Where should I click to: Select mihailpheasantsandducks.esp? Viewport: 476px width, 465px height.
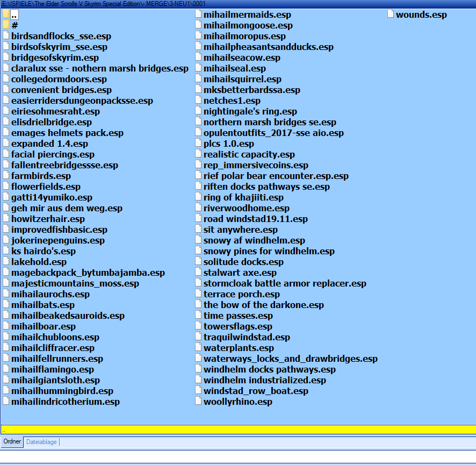[x=269, y=47]
